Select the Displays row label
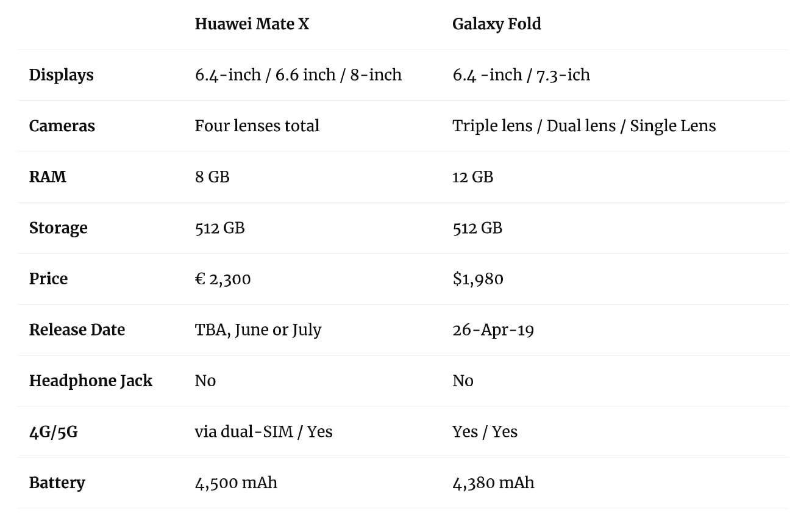The width and height of the screenshot is (812, 521). tap(61, 75)
